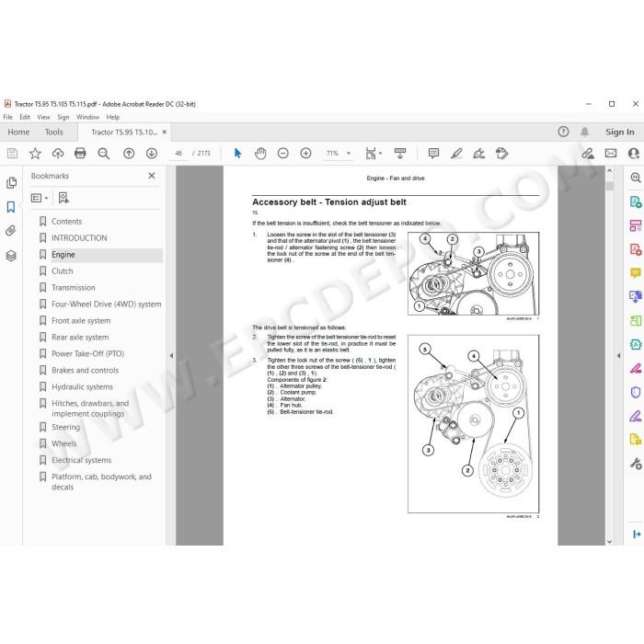Toggle the Page Thumbnails panel
Image resolution: width=644 pixels, height=644 pixels.
(x=11, y=182)
